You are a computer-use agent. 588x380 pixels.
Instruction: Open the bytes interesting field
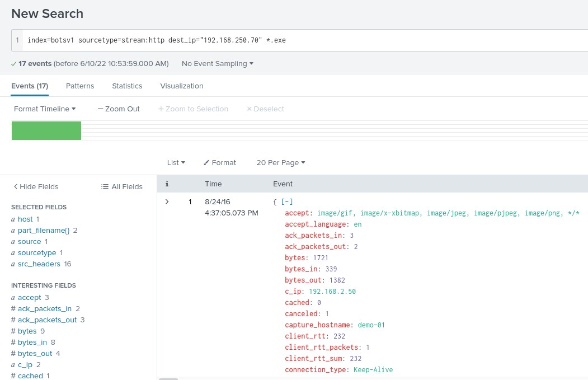click(x=27, y=331)
